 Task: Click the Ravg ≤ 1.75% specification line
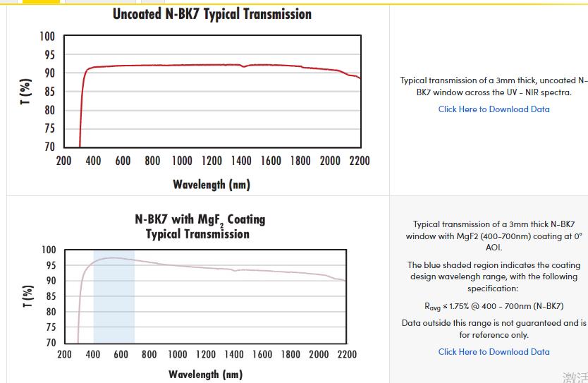coord(494,307)
